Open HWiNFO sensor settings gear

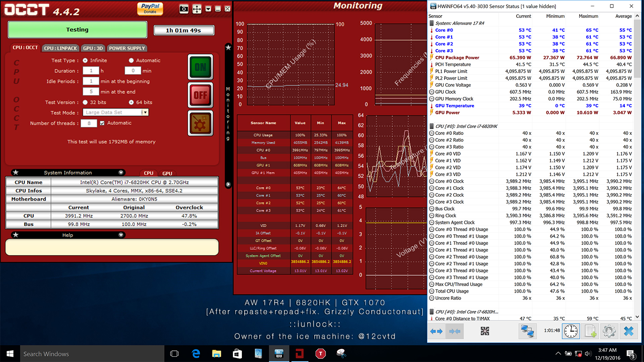609,331
